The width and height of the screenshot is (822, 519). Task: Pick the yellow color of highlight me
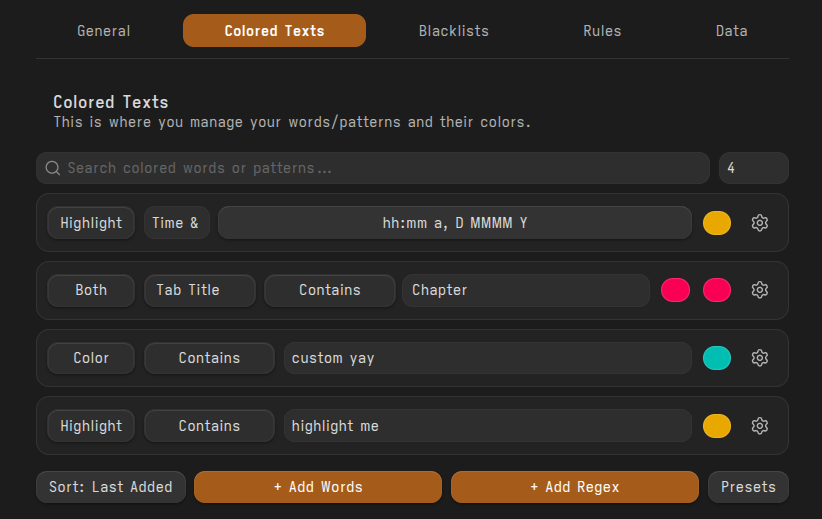pyautogui.click(x=717, y=426)
